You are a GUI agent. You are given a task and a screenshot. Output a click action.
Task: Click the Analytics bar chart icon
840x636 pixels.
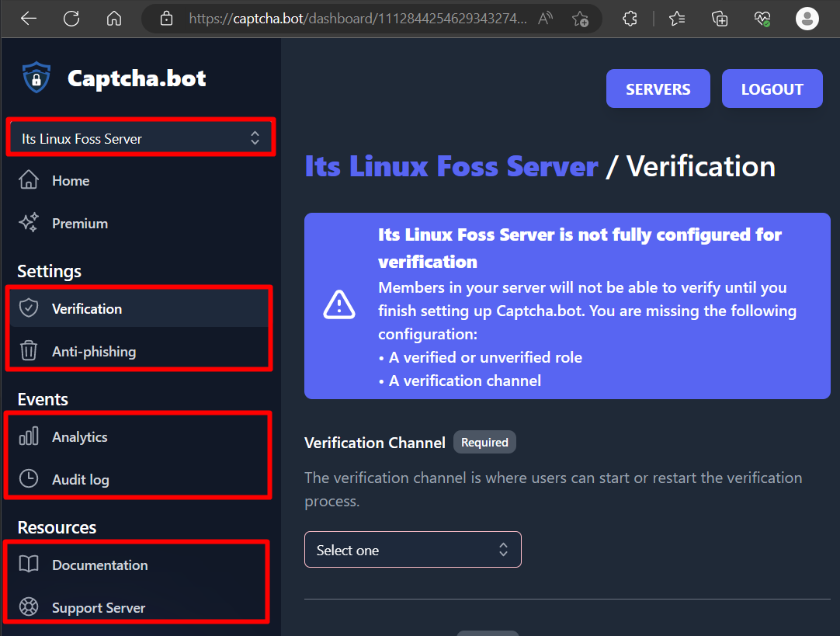pyautogui.click(x=29, y=436)
